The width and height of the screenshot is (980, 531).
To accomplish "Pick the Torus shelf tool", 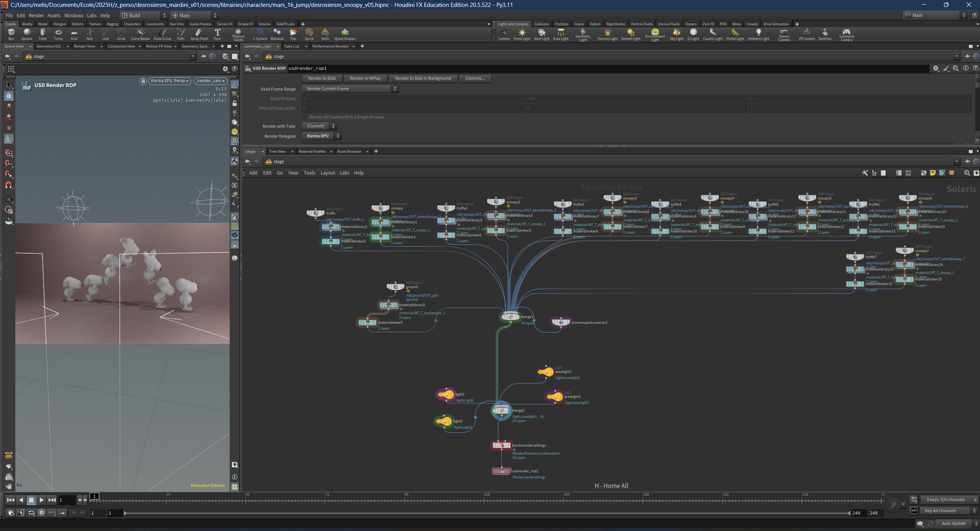I will coord(58,34).
